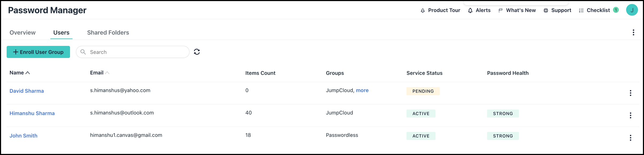Viewport: 644px width, 155px height.
Task: Click the refresh users list icon
Action: pos(197,52)
